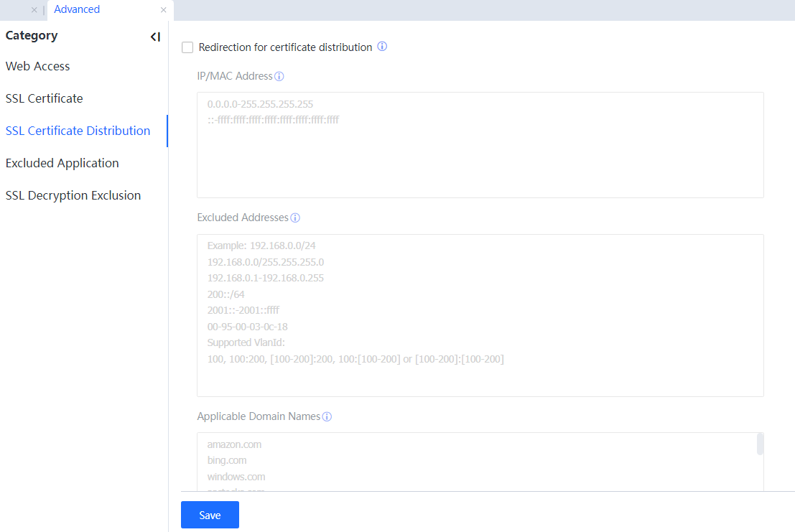Click the Applicable Domain Names list scrollbar
The image size is (795, 532).
pos(760,444)
